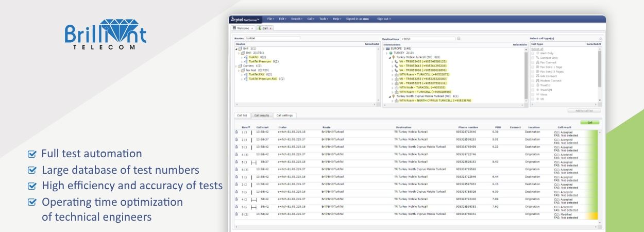Expand the fax test tree node

coord(239,70)
